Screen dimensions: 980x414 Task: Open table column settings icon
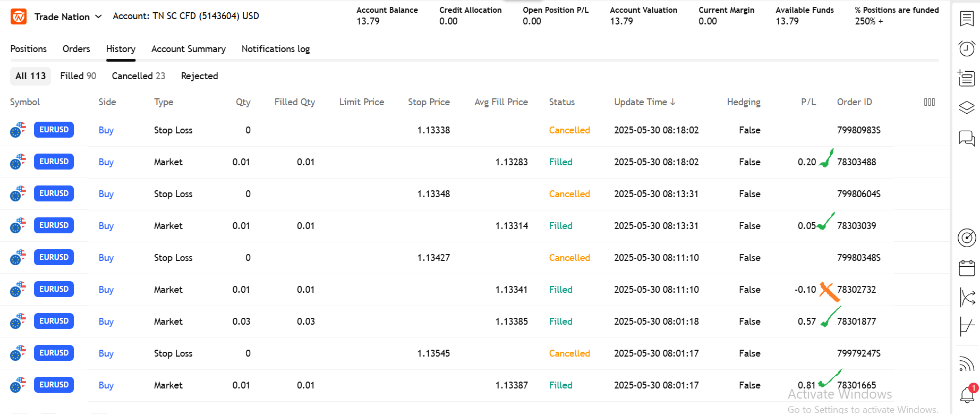(929, 102)
